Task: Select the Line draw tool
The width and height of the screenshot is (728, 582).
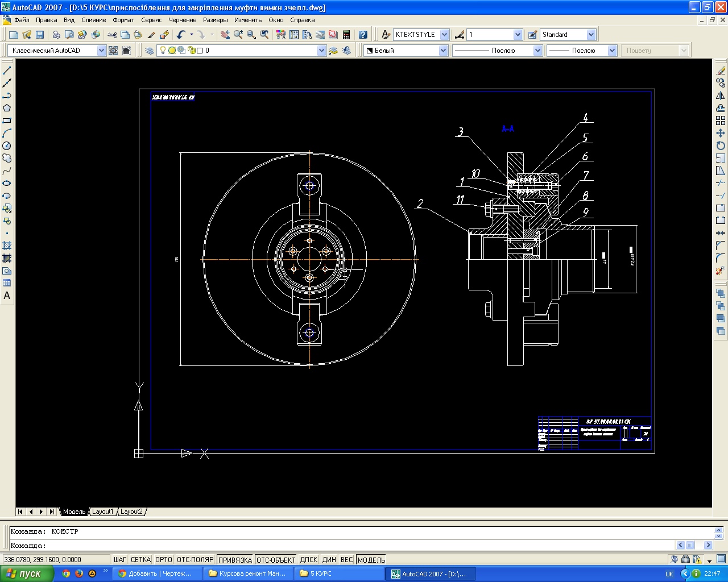Action: coord(7,70)
